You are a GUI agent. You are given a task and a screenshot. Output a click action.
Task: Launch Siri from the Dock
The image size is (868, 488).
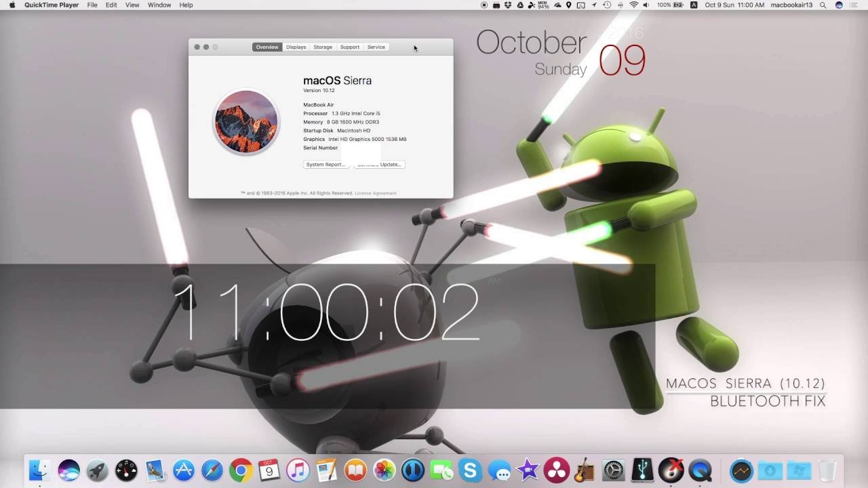(68, 470)
